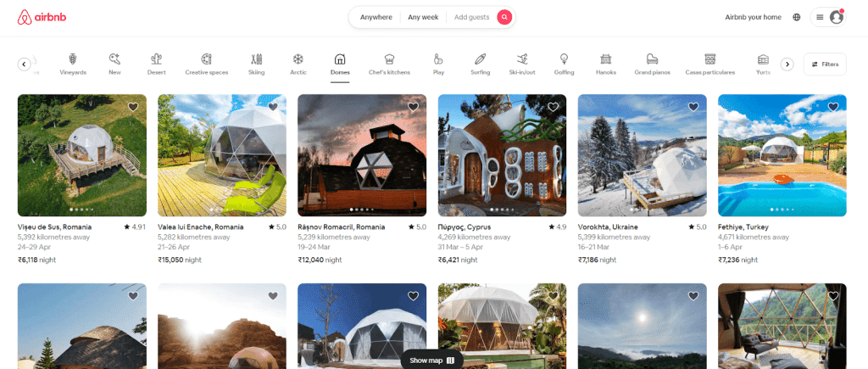Image resolution: width=868 pixels, height=369 pixels.
Task: Open the Vorokhta snowy dome photo
Action: 643,155
